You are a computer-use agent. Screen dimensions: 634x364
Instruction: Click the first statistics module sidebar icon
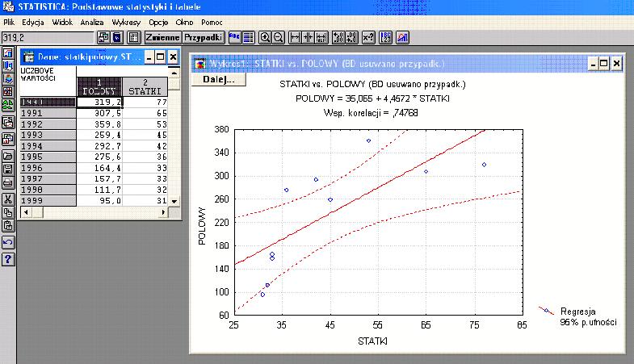(8, 53)
